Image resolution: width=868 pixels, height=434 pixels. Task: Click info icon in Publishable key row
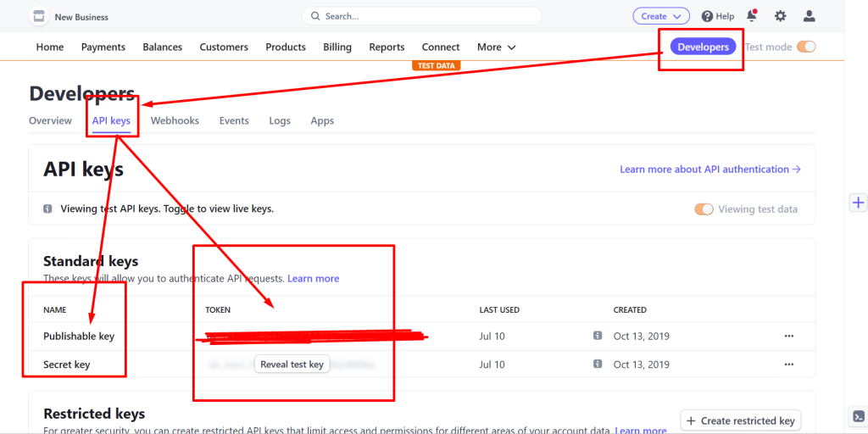pyautogui.click(x=598, y=336)
